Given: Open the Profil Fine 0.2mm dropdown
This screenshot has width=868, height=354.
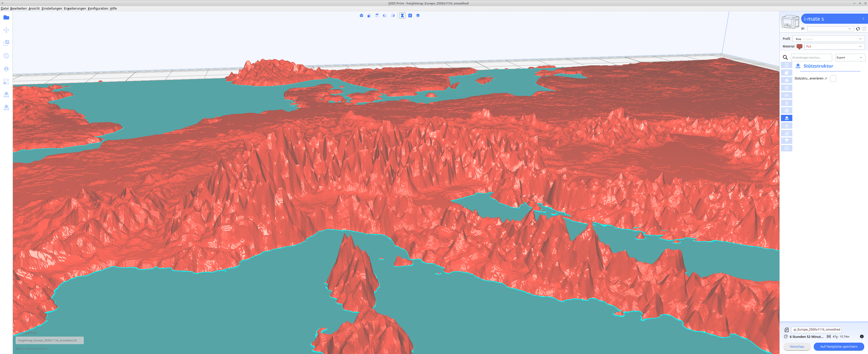Looking at the screenshot, I should point(829,39).
